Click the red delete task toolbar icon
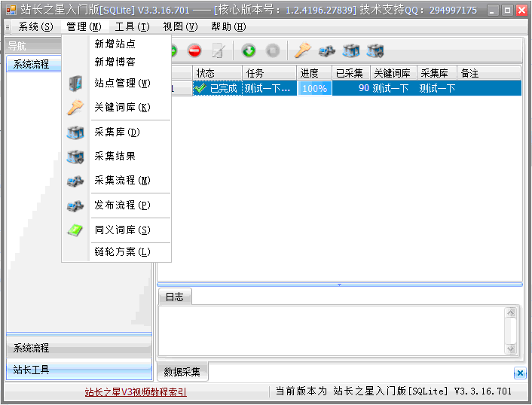532x405 pixels. (194, 51)
